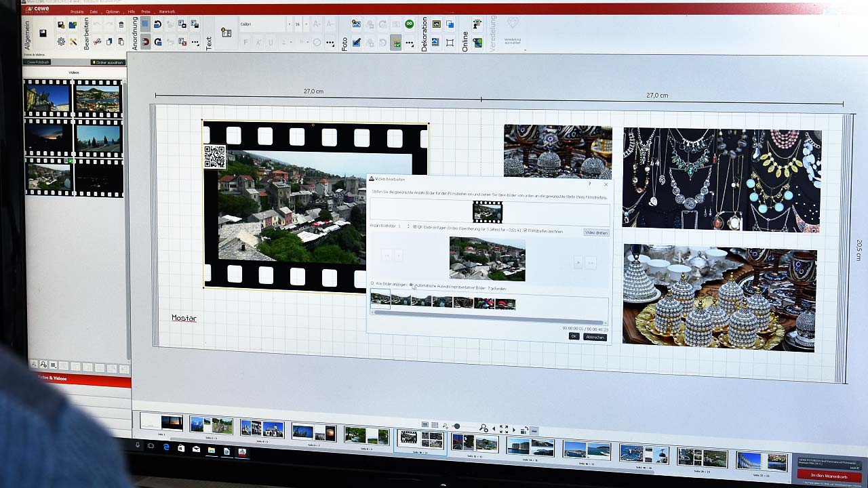Select the 'Alle Bilder anzeigen' radio button
This screenshot has height=488, width=868.
(x=372, y=283)
